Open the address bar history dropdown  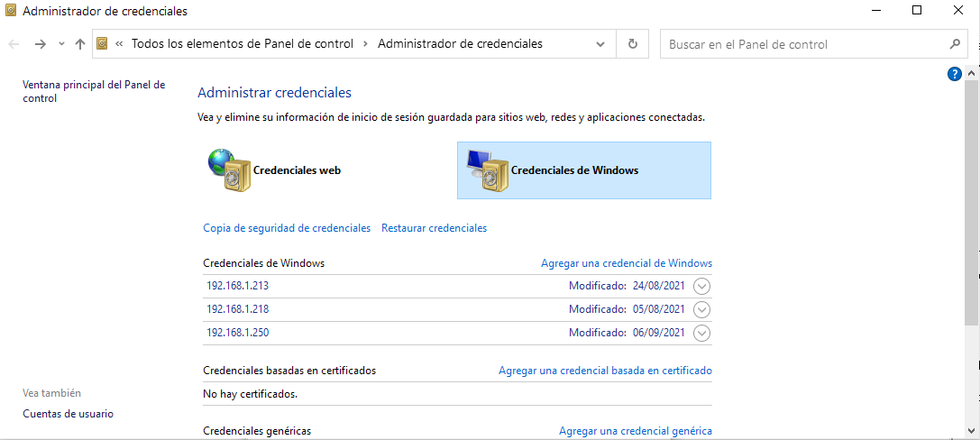pyautogui.click(x=600, y=44)
